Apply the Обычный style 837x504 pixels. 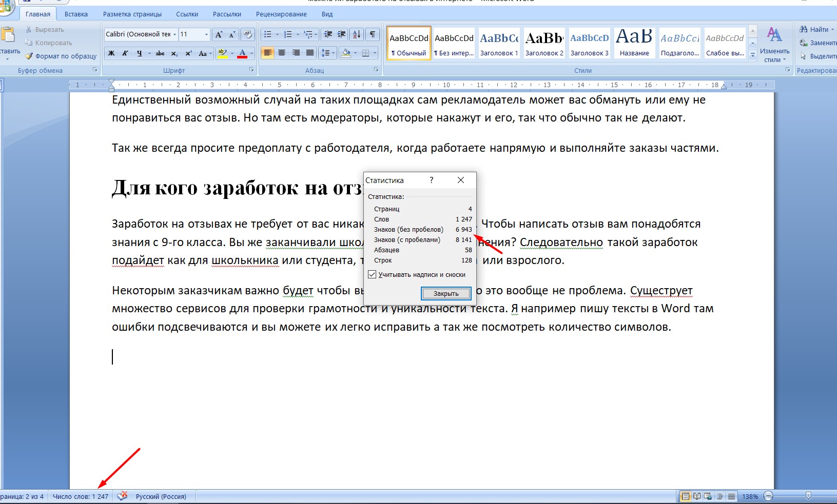click(409, 44)
